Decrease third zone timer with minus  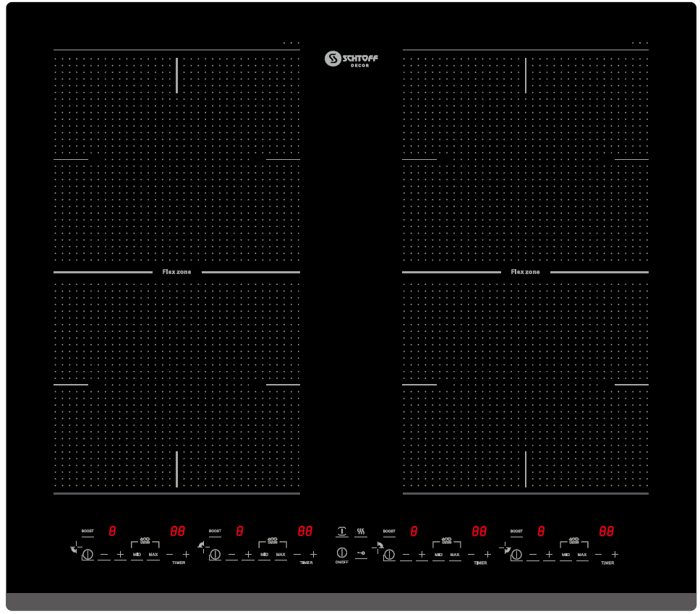[471, 554]
